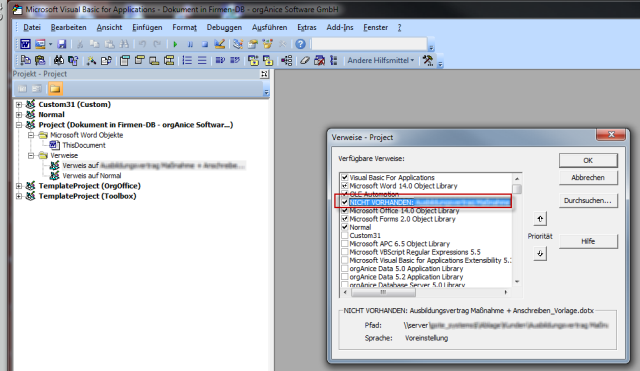Click the empty combo box in toolbar
Image resolution: width=640 pixels, height=371 pixels.
(x=369, y=44)
